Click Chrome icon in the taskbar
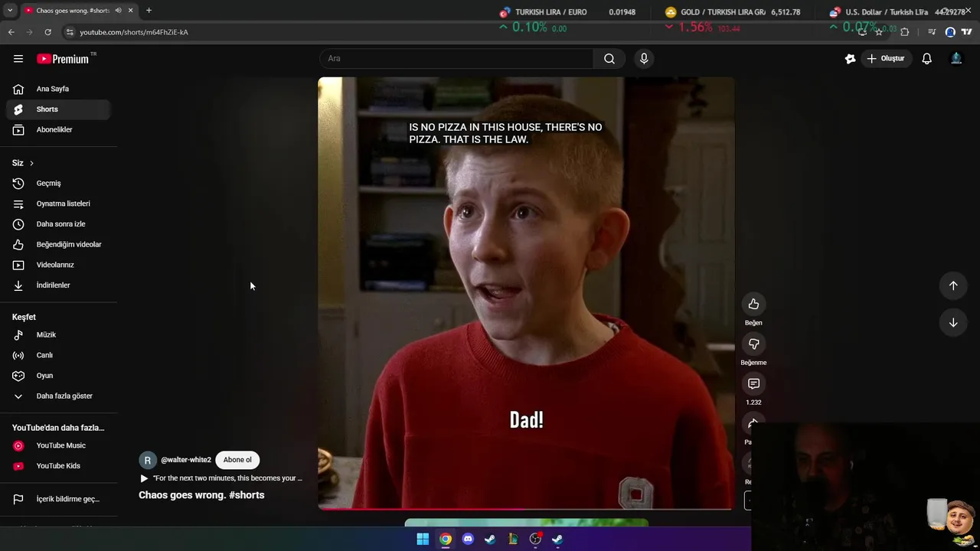Screen dimensions: 980x551 pyautogui.click(x=446, y=540)
